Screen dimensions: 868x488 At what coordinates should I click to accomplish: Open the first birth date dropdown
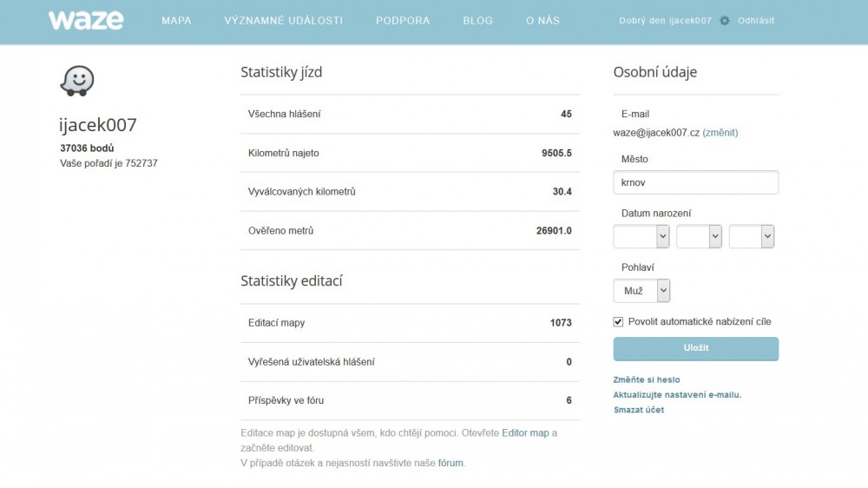tap(641, 236)
